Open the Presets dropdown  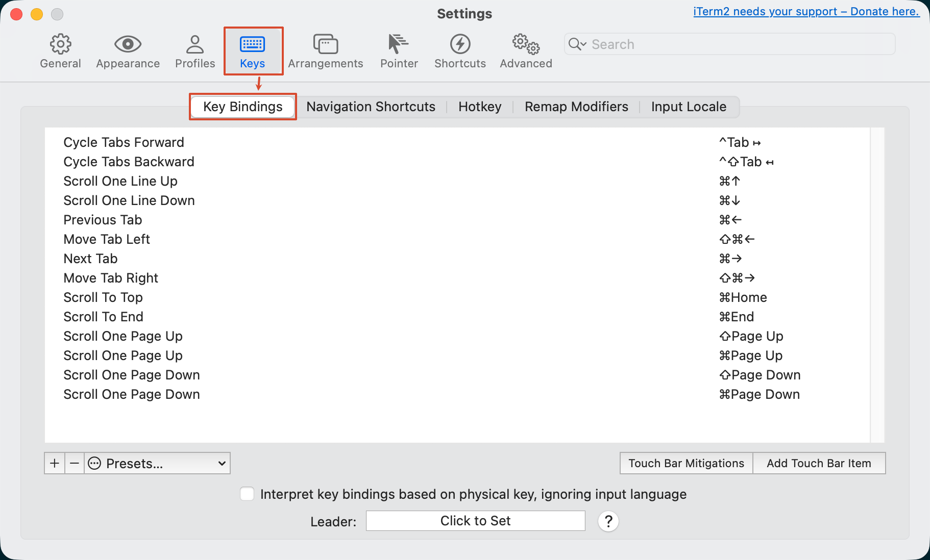tap(157, 463)
